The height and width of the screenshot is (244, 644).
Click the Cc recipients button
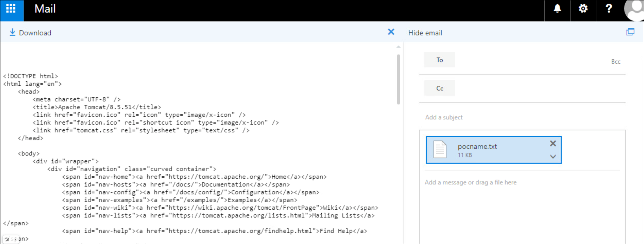click(x=440, y=88)
